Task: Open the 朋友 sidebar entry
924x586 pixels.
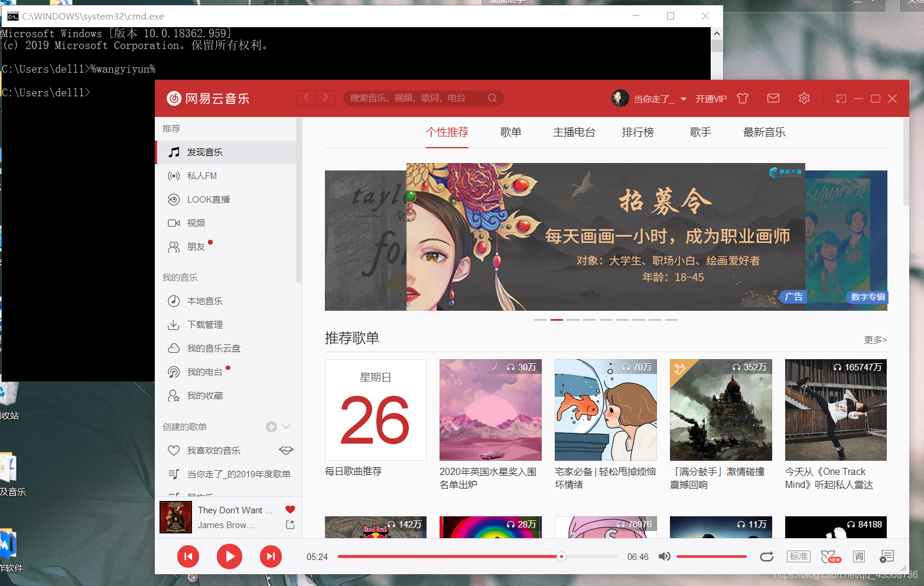Action: [225, 247]
